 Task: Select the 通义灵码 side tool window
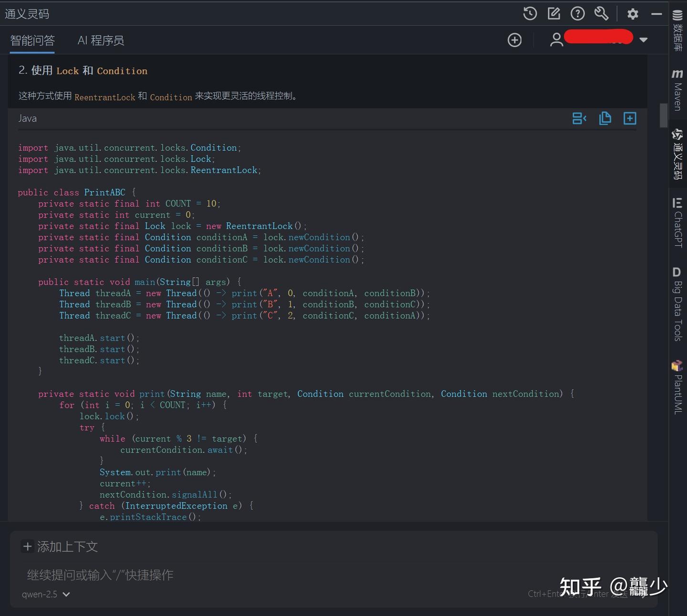point(677,154)
